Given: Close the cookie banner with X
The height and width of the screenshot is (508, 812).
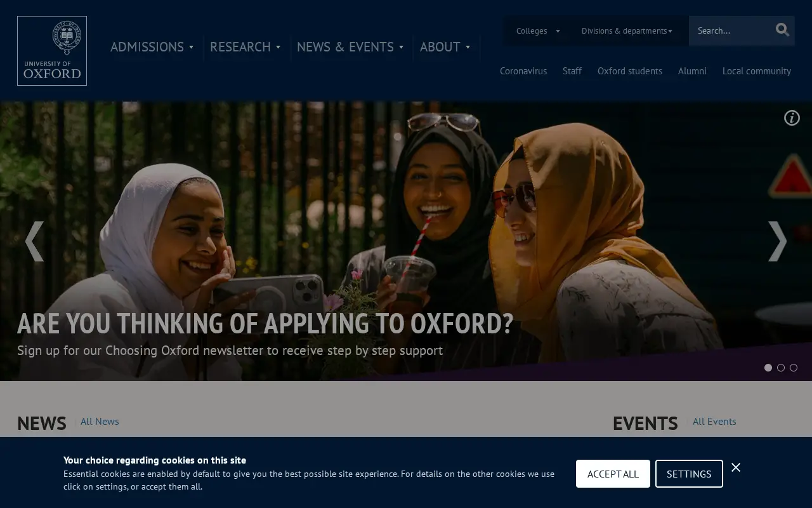Looking at the screenshot, I should (736, 467).
